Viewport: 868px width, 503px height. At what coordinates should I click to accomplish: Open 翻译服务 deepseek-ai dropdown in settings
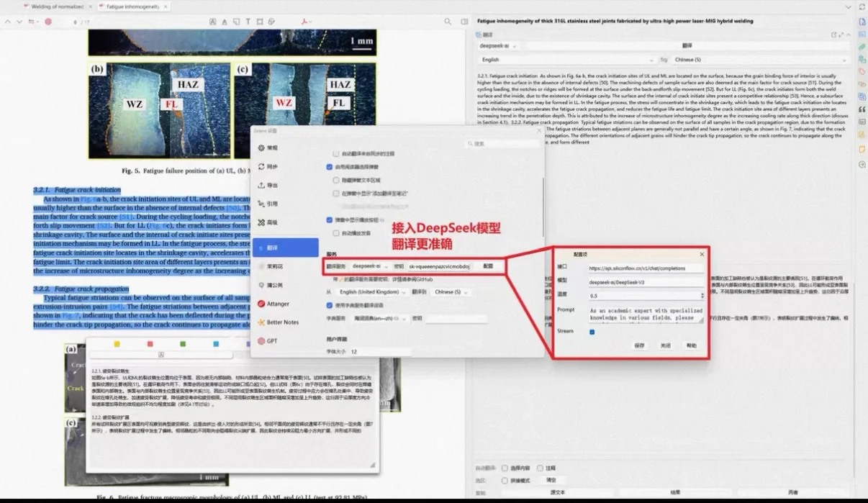369,266
